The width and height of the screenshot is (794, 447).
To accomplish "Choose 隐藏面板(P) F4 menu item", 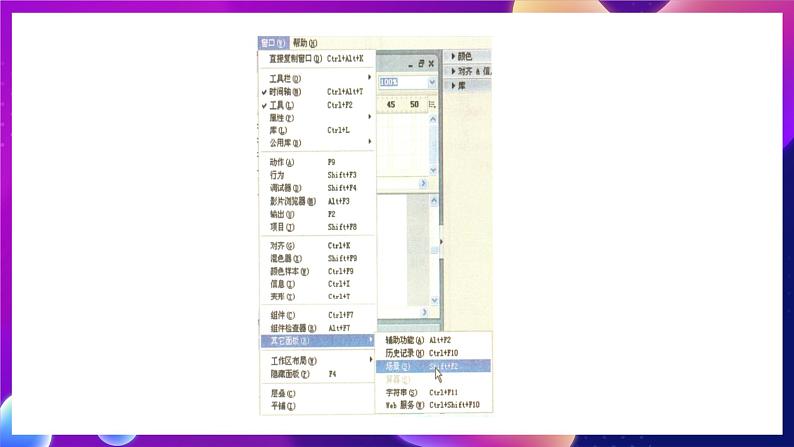I will click(317, 374).
